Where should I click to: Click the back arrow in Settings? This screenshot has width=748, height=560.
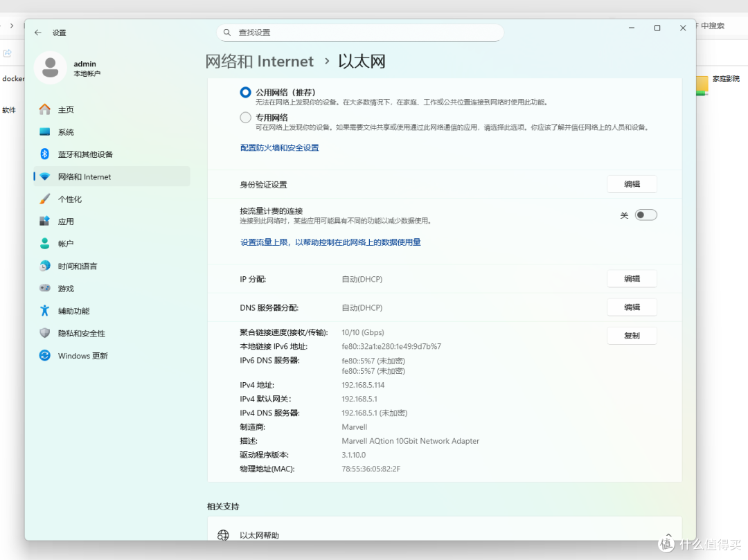37,33
